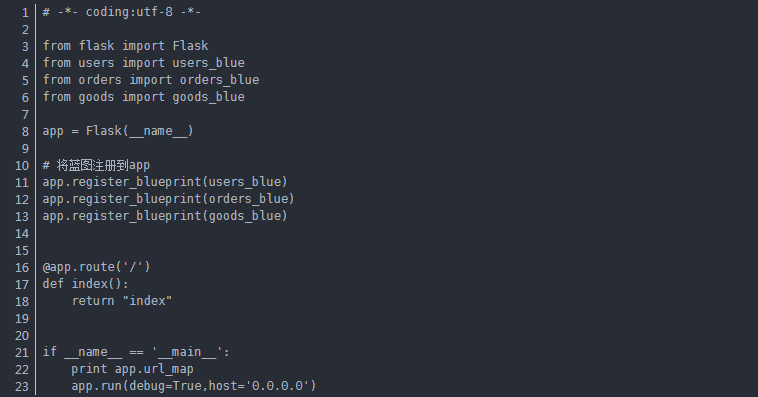Click register_blueprint(users_blue) on line 11
758x397 pixels.
pyautogui.click(x=179, y=182)
